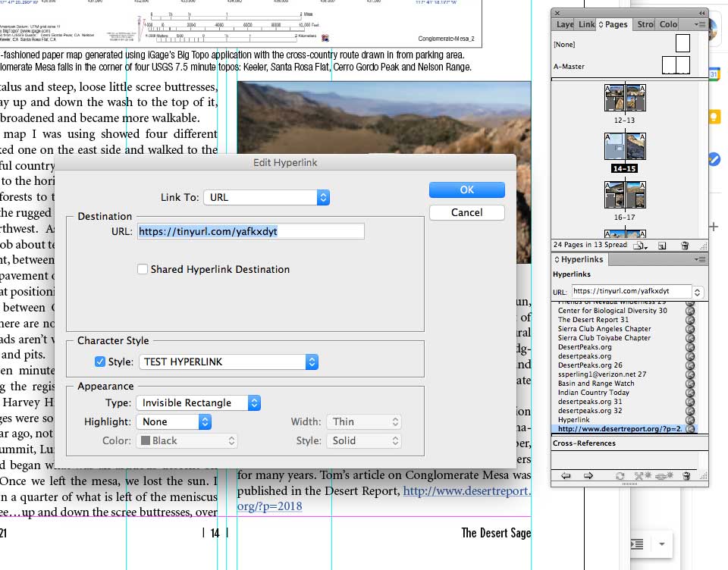Create a new hyperlink from the Hyperlinks panel
The width and height of the screenshot is (728, 570).
click(664, 475)
